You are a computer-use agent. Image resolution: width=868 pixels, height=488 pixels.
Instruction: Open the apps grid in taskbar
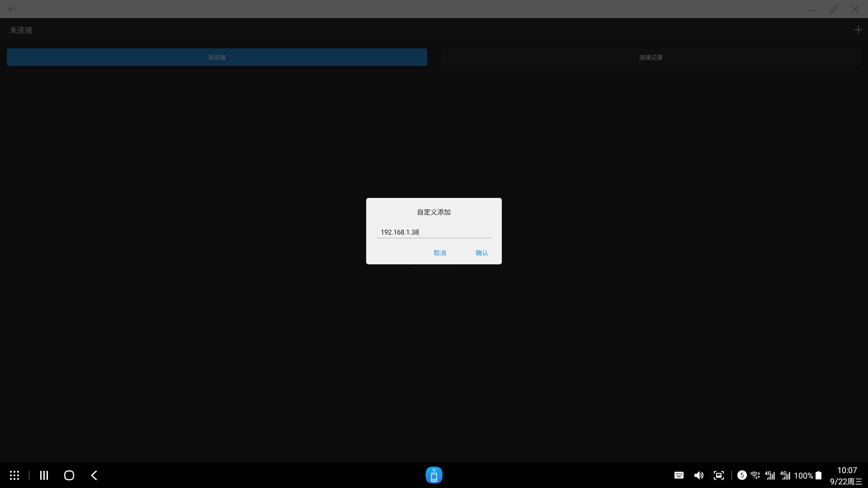pos(14,475)
